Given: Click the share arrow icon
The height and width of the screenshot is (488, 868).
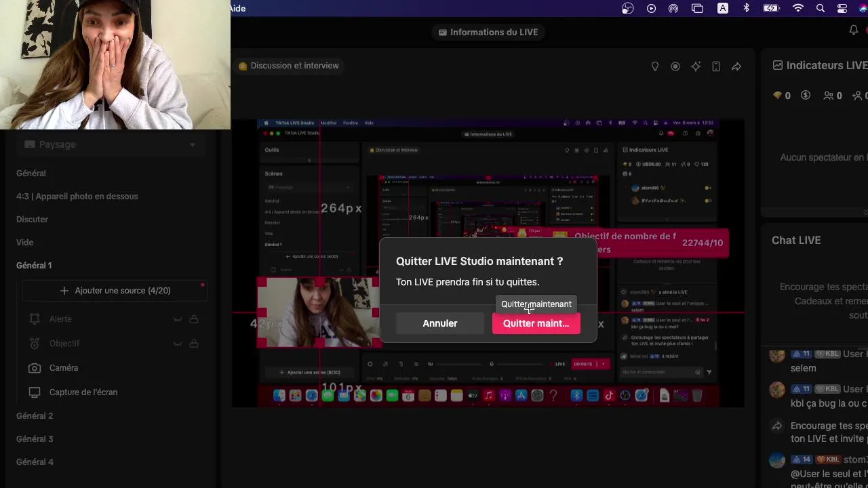Looking at the screenshot, I should (x=736, y=66).
